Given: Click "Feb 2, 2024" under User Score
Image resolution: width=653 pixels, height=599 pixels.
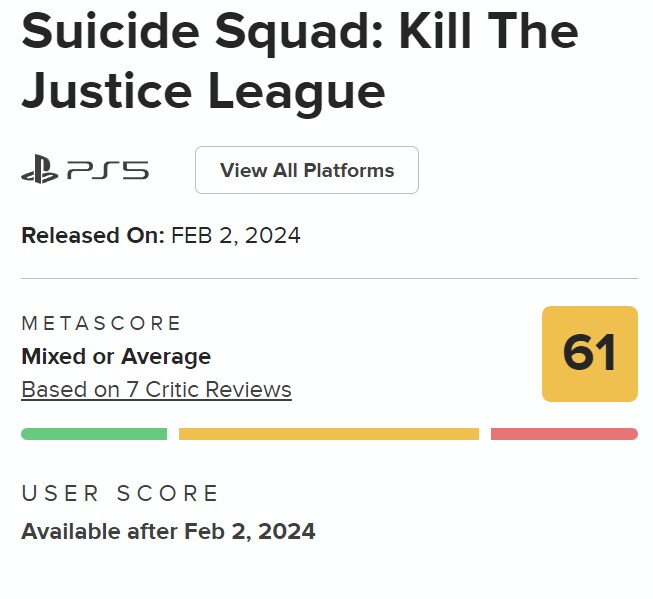Looking at the screenshot, I should [x=250, y=531].
